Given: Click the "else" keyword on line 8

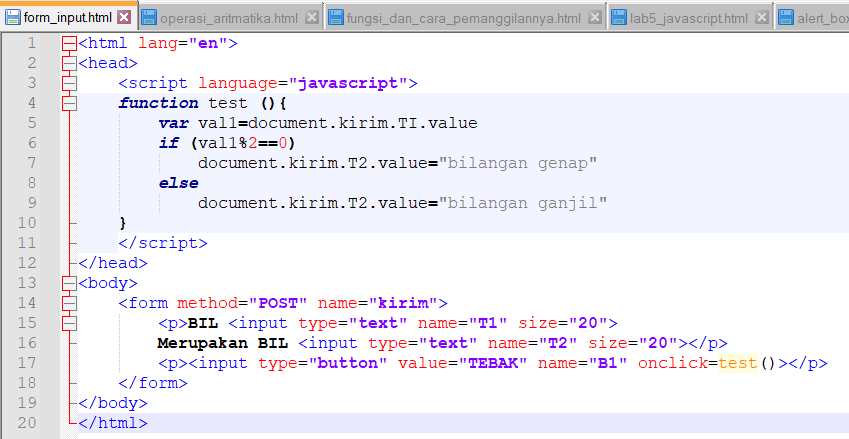Looking at the screenshot, I should pyautogui.click(x=178, y=183).
